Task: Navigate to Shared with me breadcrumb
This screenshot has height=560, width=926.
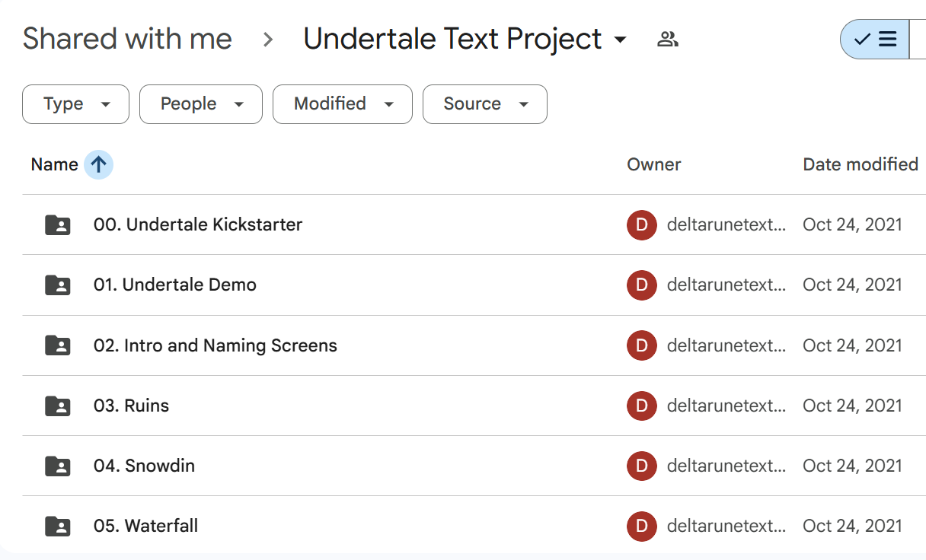Action: click(127, 38)
